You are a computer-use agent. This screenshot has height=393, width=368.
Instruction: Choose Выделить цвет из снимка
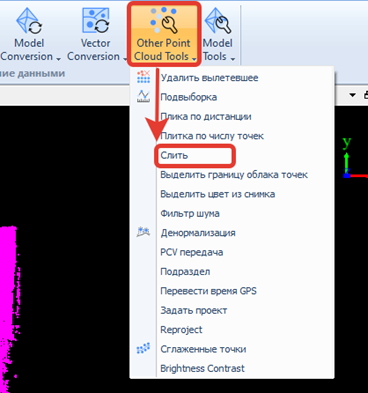pyautogui.click(x=232, y=194)
